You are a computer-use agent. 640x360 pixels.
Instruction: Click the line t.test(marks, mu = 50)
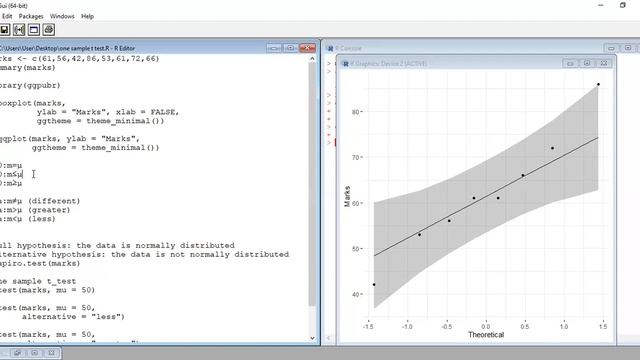tap(47, 290)
